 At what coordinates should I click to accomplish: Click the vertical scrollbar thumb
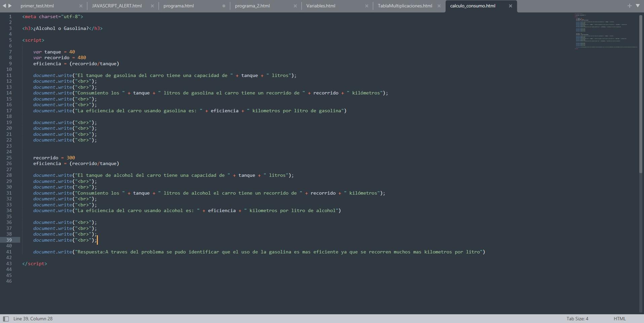pyautogui.click(x=641, y=93)
